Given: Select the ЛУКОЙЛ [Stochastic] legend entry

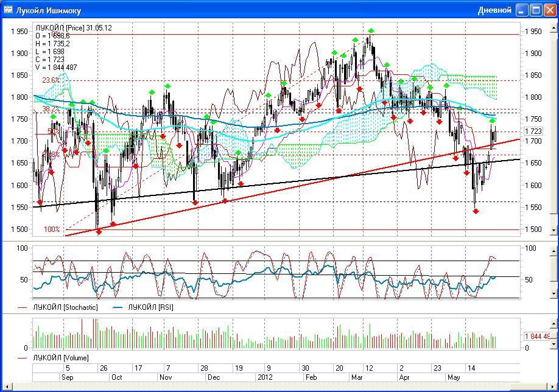Looking at the screenshot, I should [x=65, y=307].
